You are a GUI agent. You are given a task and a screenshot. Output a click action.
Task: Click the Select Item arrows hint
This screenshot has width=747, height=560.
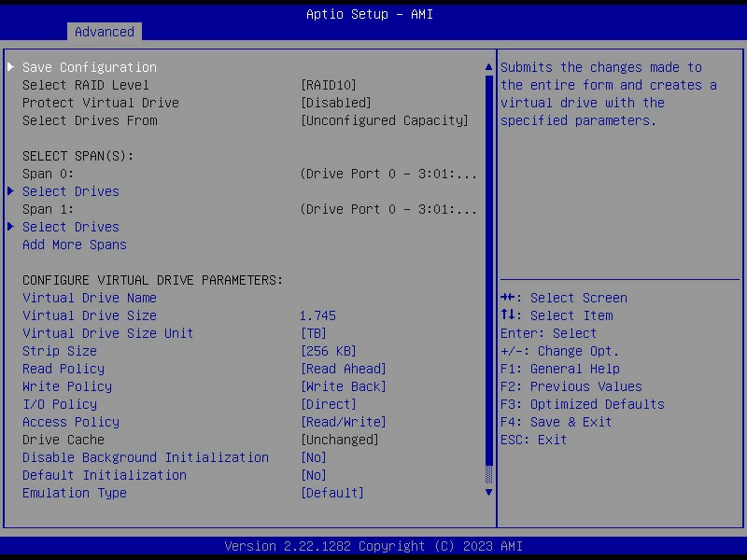coord(557,315)
